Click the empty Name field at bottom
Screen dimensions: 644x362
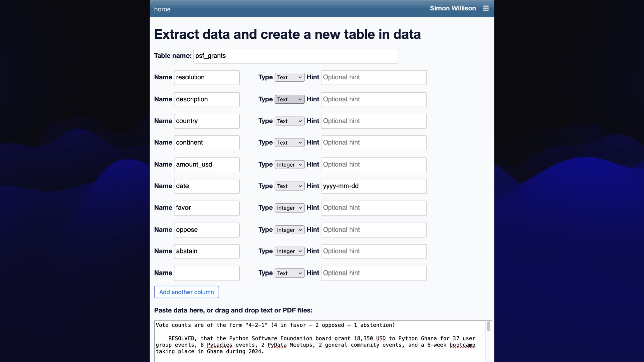tap(207, 273)
